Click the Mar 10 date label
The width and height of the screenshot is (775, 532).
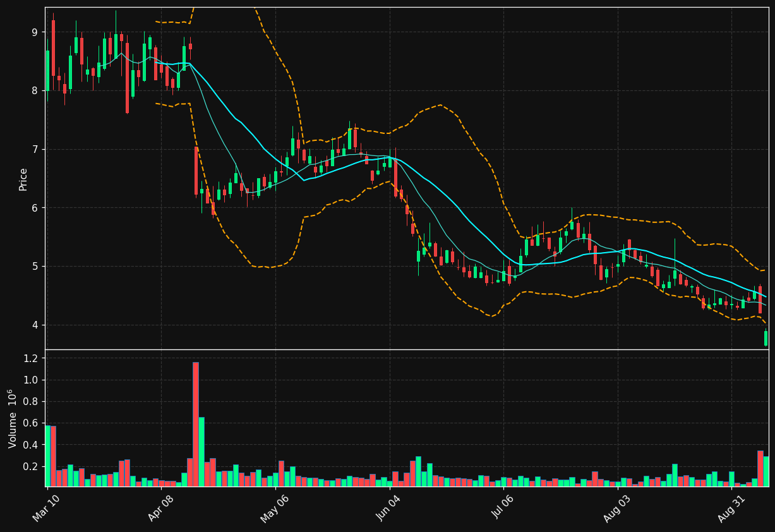click(47, 507)
